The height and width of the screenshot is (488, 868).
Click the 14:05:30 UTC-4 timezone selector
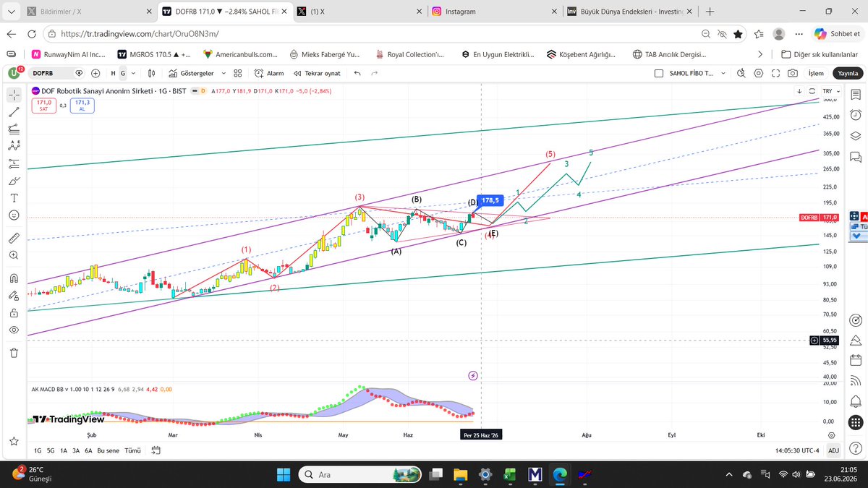click(796, 450)
